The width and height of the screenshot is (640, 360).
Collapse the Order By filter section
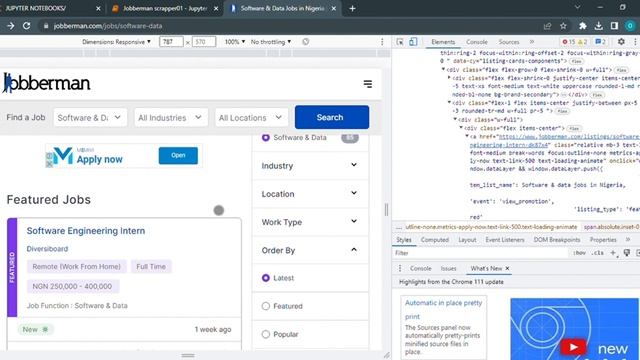tap(310, 250)
